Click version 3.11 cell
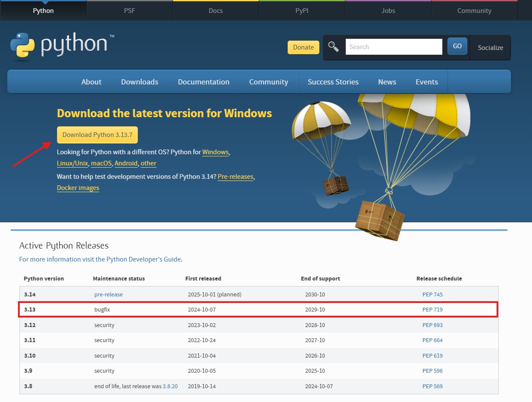 click(30, 340)
